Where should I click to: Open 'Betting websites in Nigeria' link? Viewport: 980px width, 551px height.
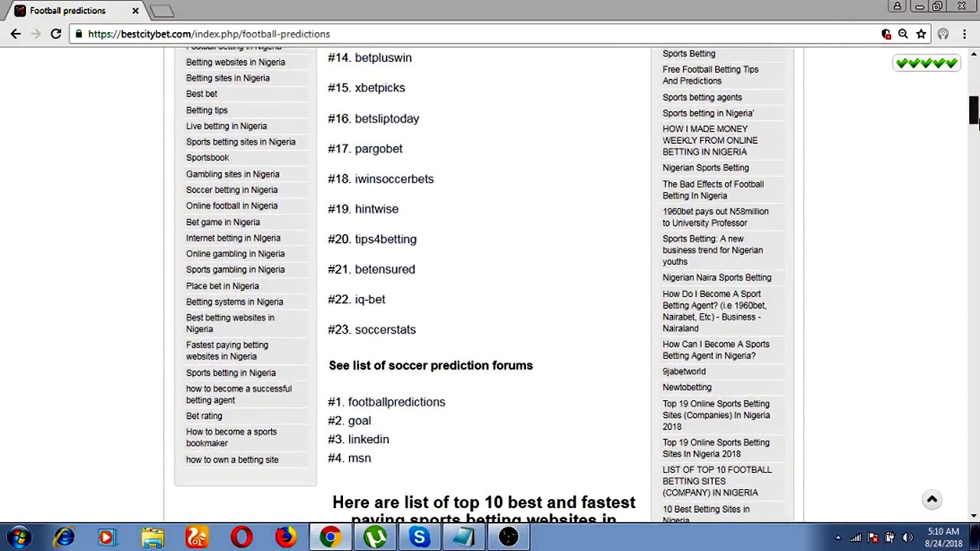tap(235, 62)
